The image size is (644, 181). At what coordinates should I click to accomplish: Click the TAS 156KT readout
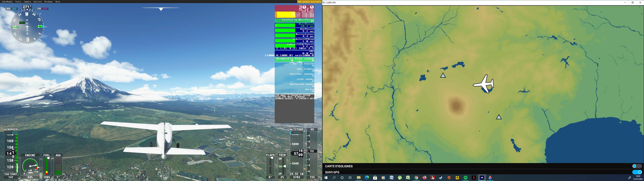pyautogui.click(x=11, y=174)
